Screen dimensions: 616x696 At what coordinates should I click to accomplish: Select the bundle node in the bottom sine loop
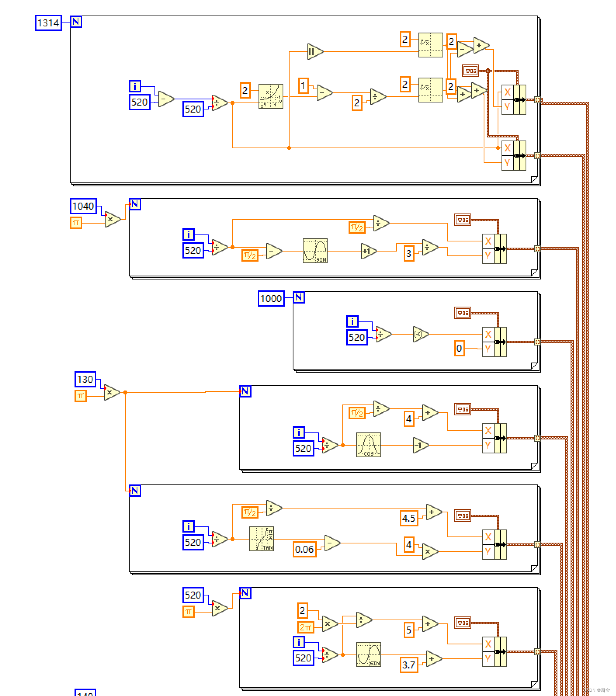pyautogui.click(x=495, y=652)
